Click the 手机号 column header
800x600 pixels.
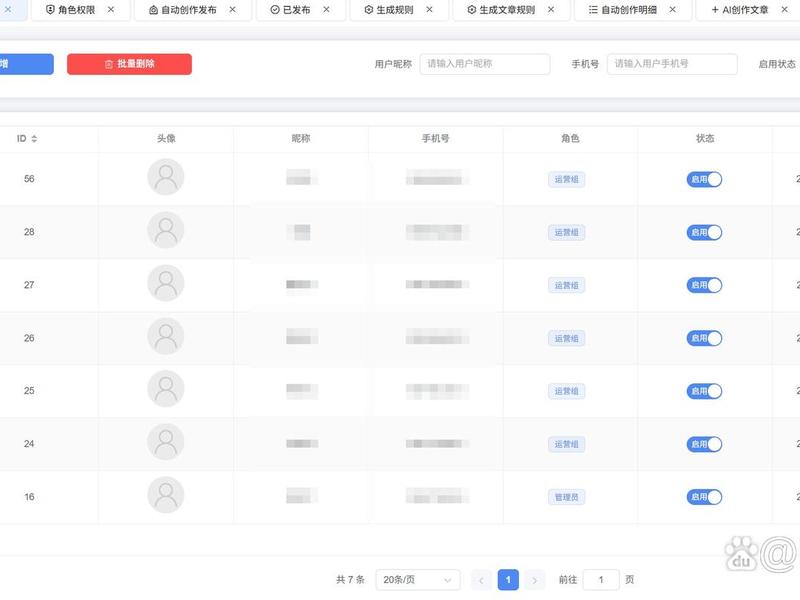435,139
